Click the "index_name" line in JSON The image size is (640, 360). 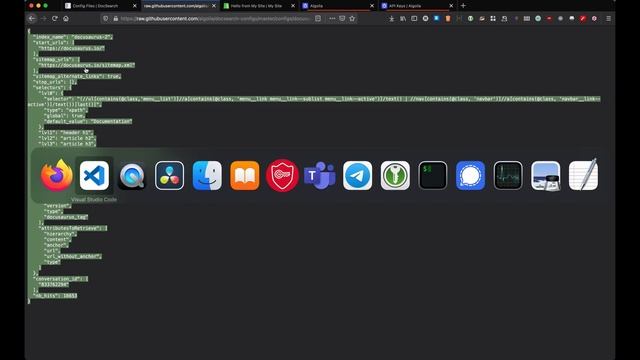[x=72, y=37]
